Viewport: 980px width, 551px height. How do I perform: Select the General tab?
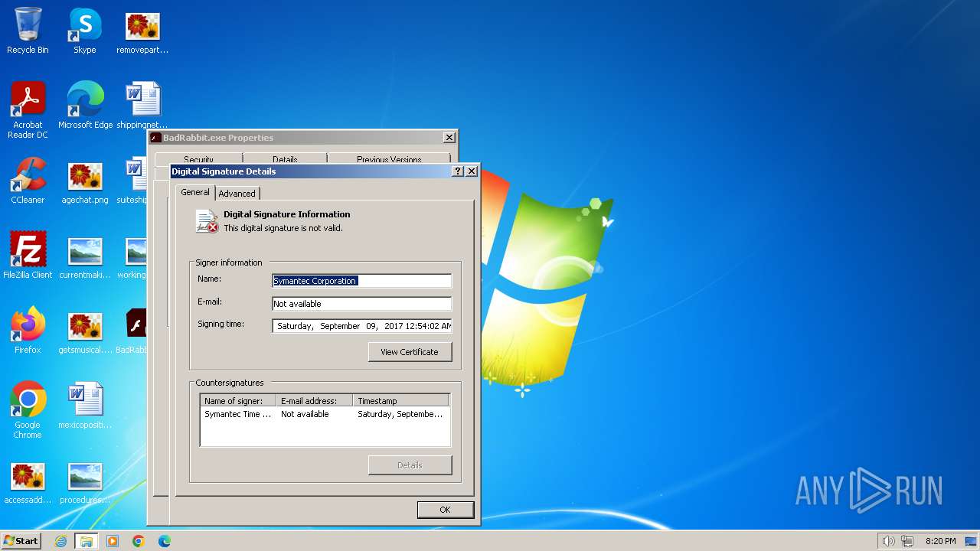pyautogui.click(x=195, y=192)
